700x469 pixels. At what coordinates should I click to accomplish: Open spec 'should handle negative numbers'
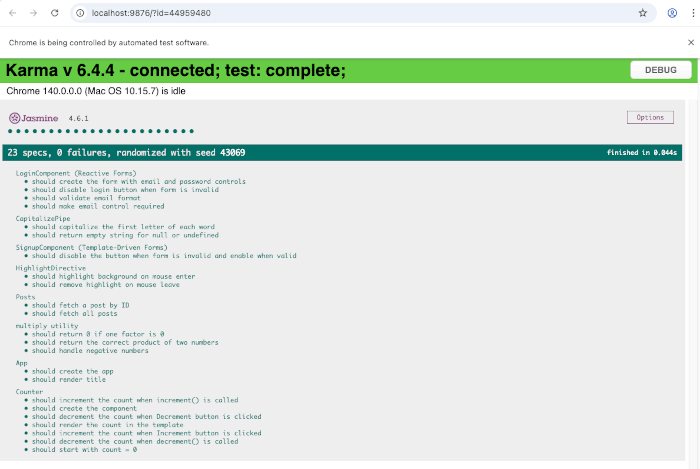90,351
